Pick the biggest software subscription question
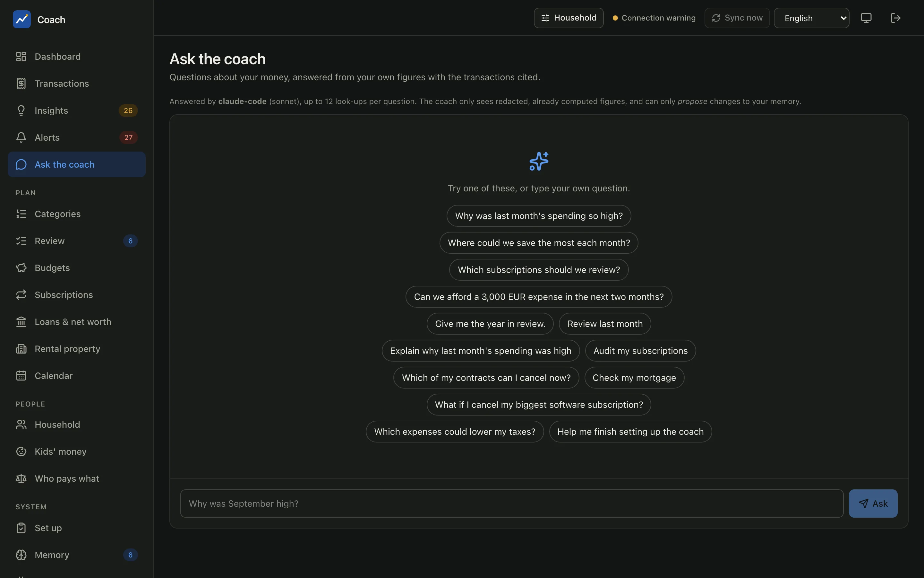 point(539,405)
